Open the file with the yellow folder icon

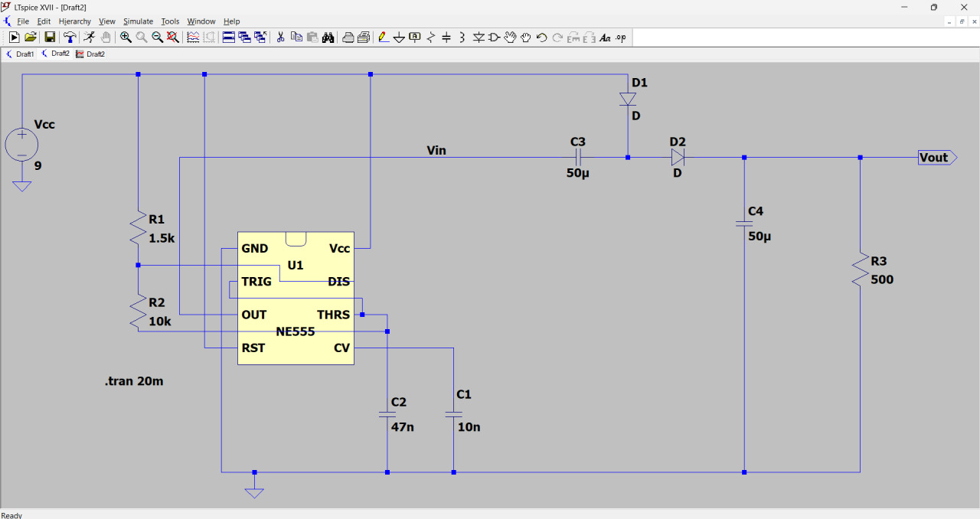[x=31, y=37]
